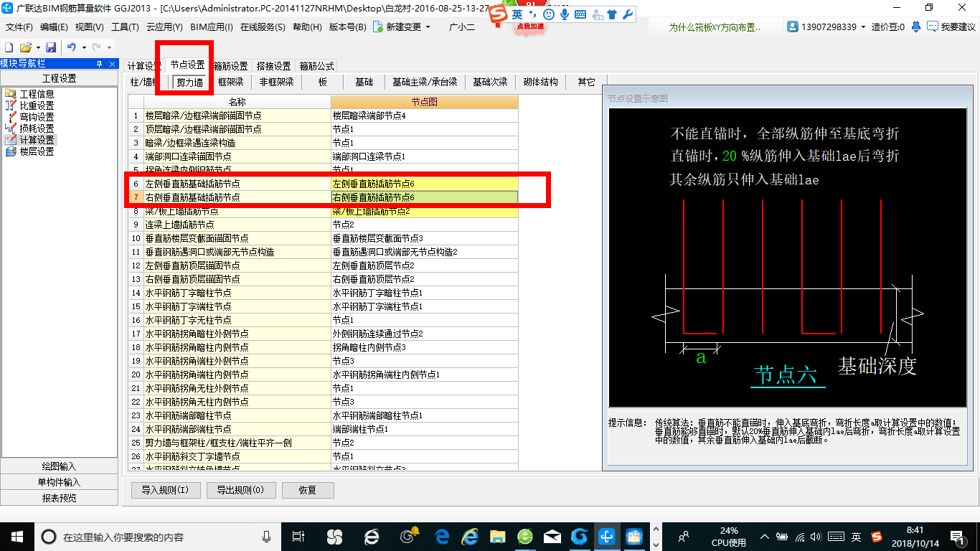Click the 节点图 column header

point(424,102)
